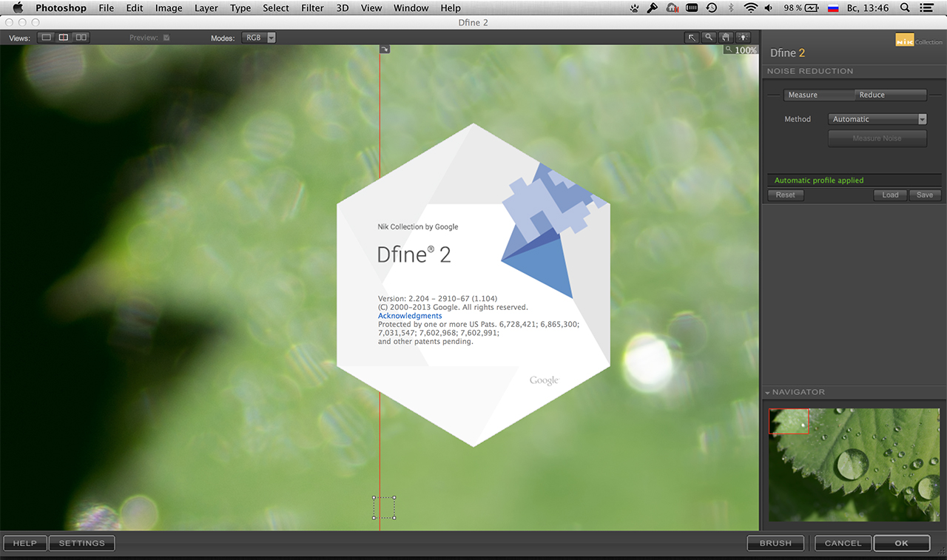Select the side-by-side view icon
The image size is (947, 560).
pos(81,37)
